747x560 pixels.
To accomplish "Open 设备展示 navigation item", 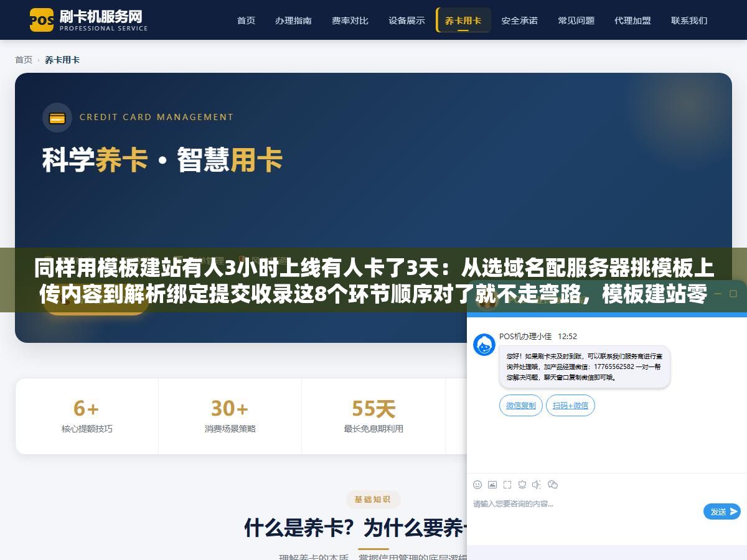I will point(406,21).
